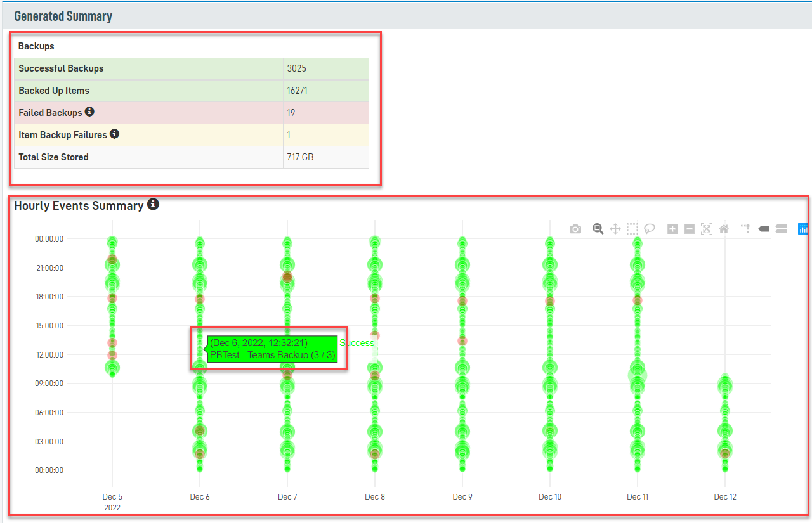Click the 03:00:00 time axis label
Viewport: 812px width, 523px height.
coord(49,441)
